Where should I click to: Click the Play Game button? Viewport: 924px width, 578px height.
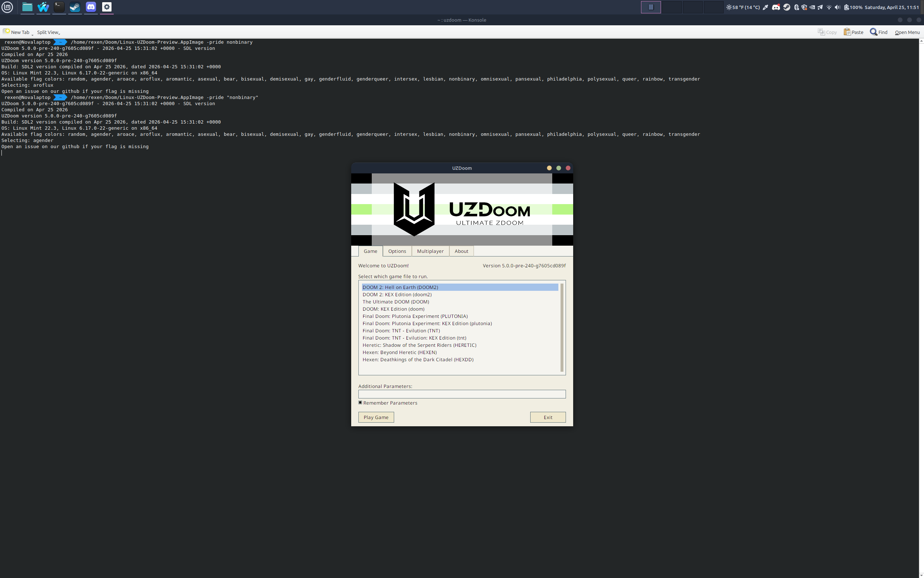pos(376,418)
